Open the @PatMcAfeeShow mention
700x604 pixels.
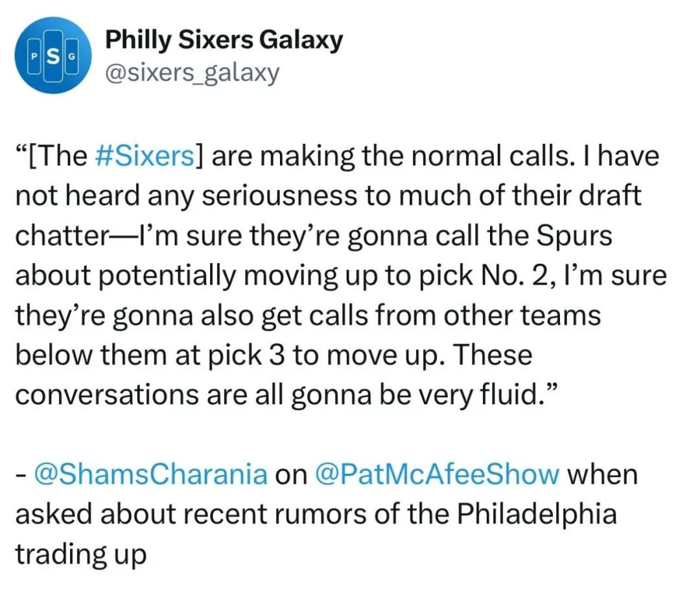pos(437,474)
